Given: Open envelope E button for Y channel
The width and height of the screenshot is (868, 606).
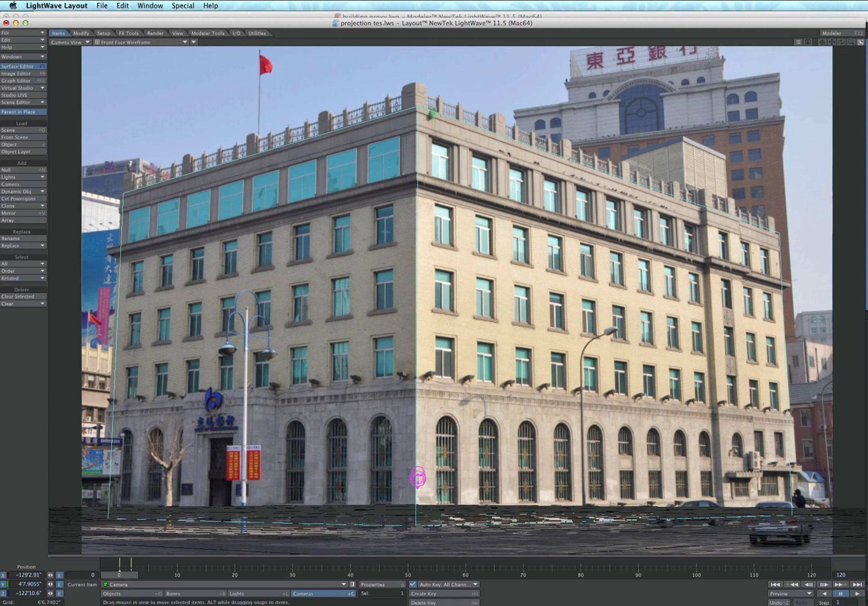Looking at the screenshot, I should pos(59,584).
